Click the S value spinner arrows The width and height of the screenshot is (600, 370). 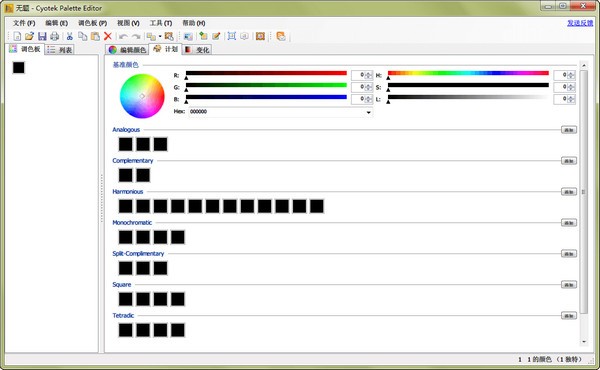coord(571,87)
